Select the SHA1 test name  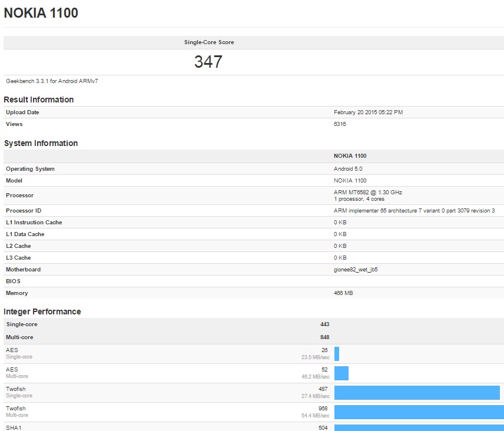point(14,428)
